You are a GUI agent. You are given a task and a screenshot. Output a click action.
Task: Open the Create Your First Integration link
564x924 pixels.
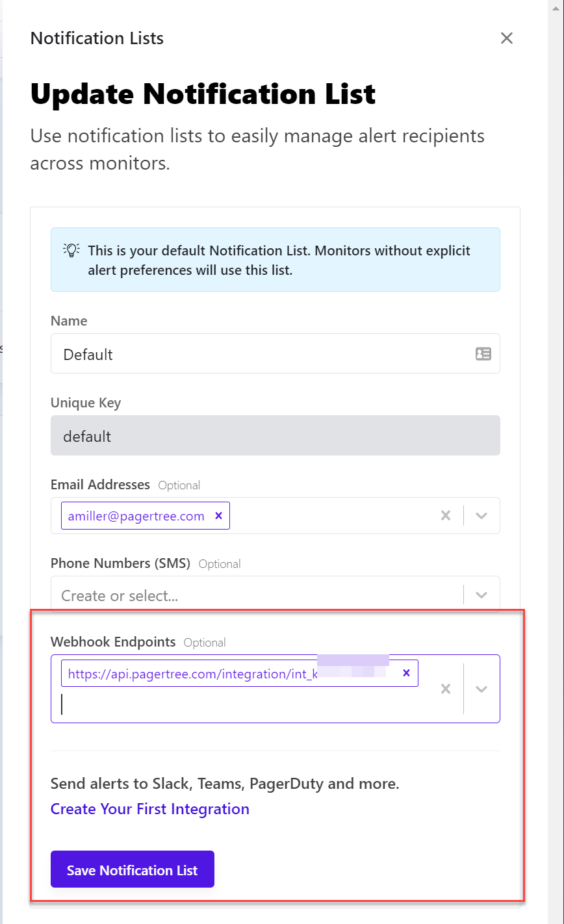point(150,809)
